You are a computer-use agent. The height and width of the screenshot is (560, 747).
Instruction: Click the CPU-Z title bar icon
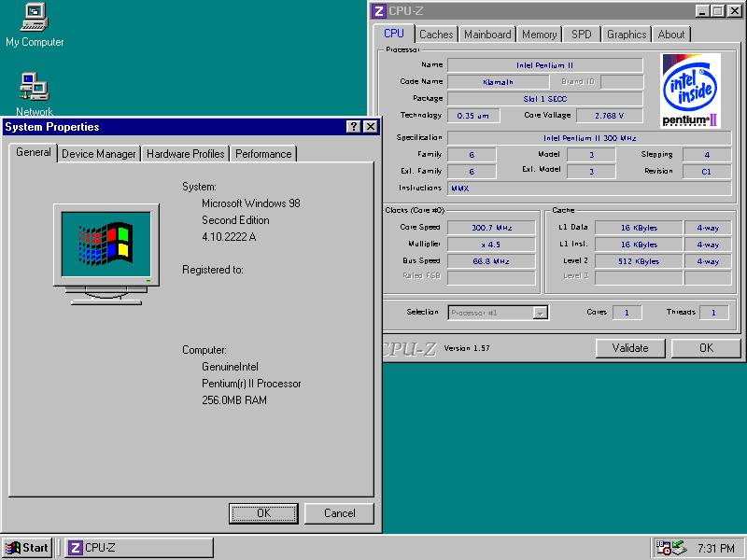click(x=379, y=11)
